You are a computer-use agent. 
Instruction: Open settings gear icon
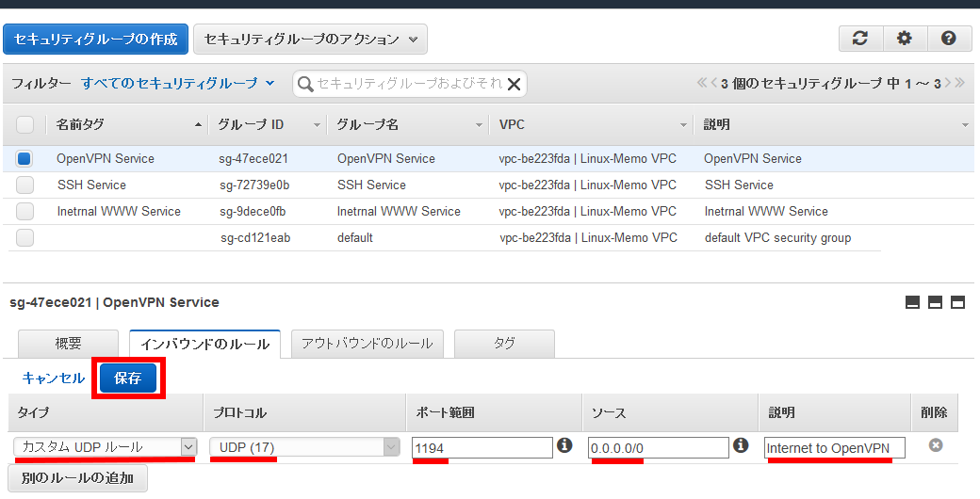coord(905,39)
